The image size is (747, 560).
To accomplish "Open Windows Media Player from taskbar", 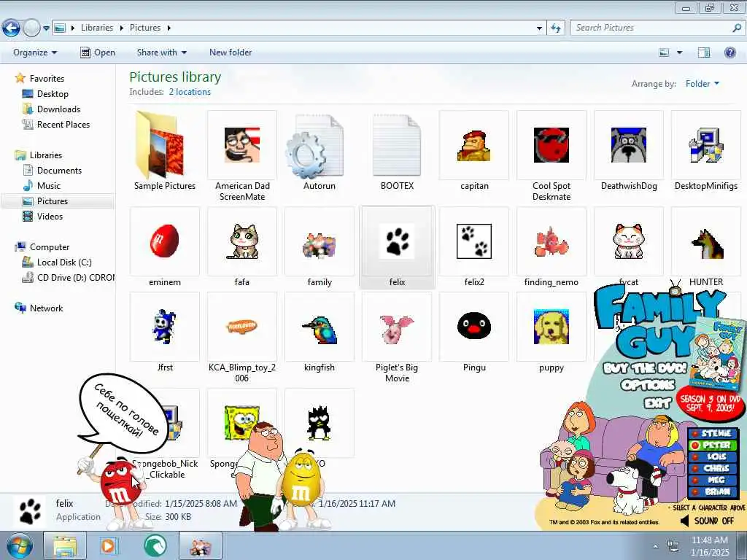I will (x=109, y=545).
